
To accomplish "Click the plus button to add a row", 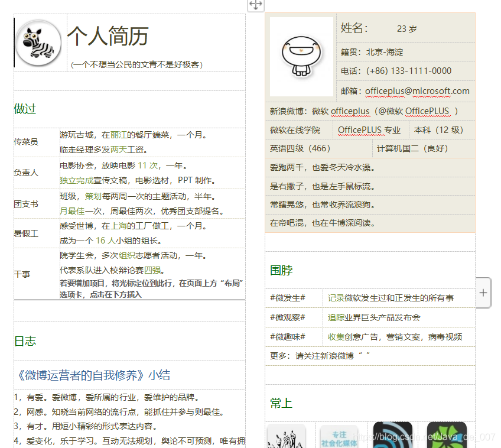I will pyautogui.click(x=483, y=293).
